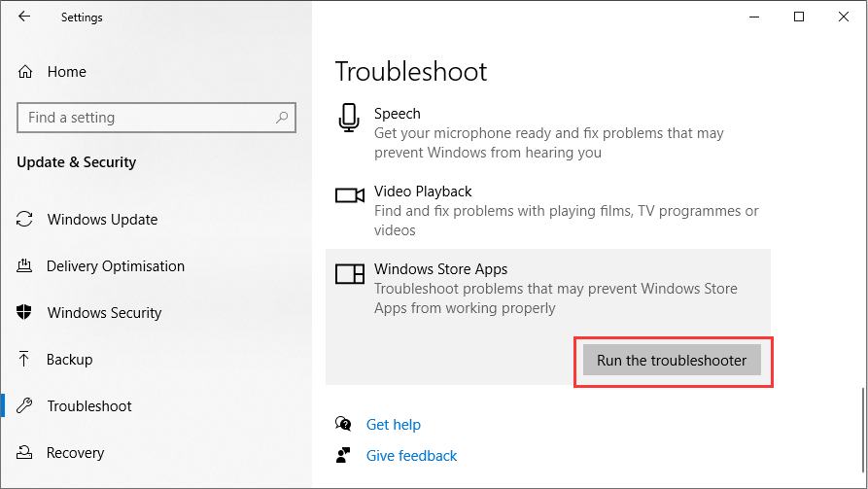Click the Video Playback camera icon
The image size is (868, 489).
click(349, 195)
